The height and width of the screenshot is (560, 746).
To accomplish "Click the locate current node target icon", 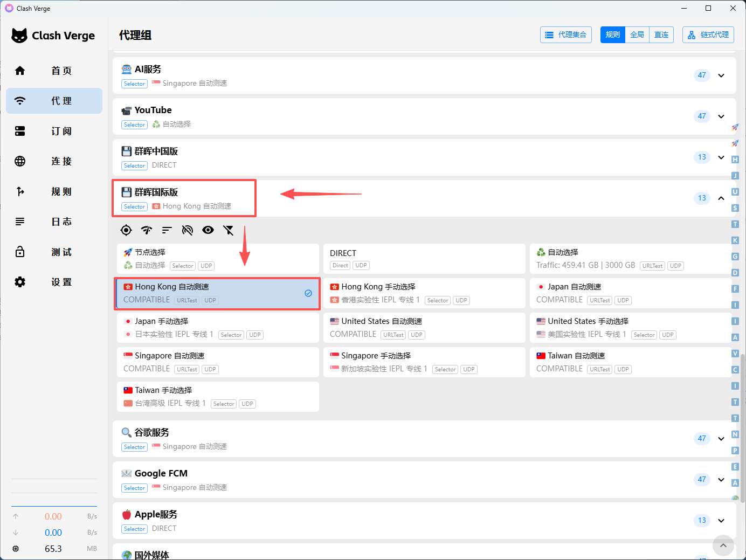I will (126, 230).
